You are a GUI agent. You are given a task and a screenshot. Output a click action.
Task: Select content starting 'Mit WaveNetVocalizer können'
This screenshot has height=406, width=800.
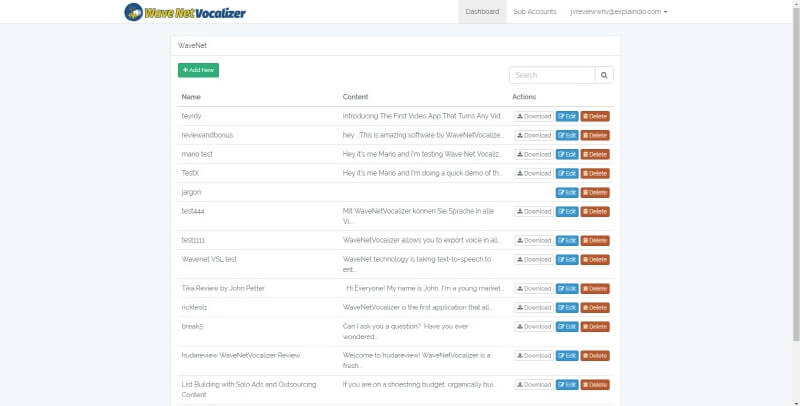[x=418, y=216]
